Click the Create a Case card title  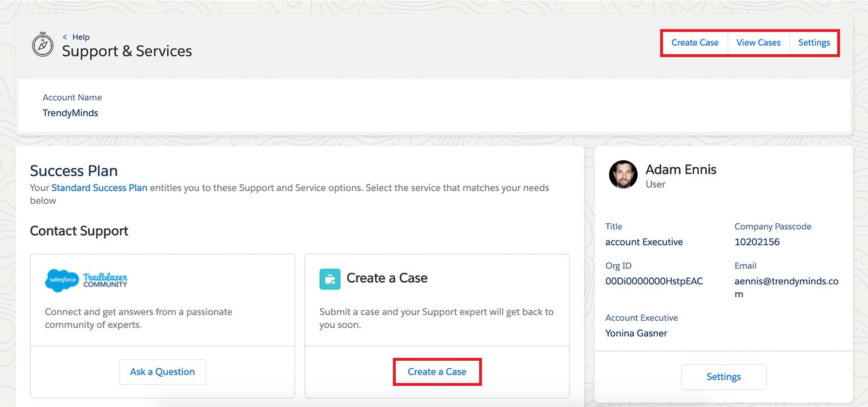[387, 278]
